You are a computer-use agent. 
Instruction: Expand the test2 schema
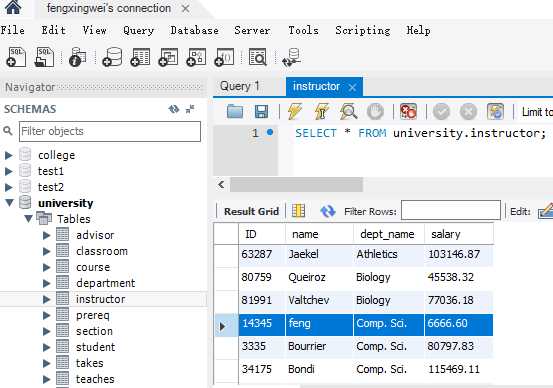[9, 187]
